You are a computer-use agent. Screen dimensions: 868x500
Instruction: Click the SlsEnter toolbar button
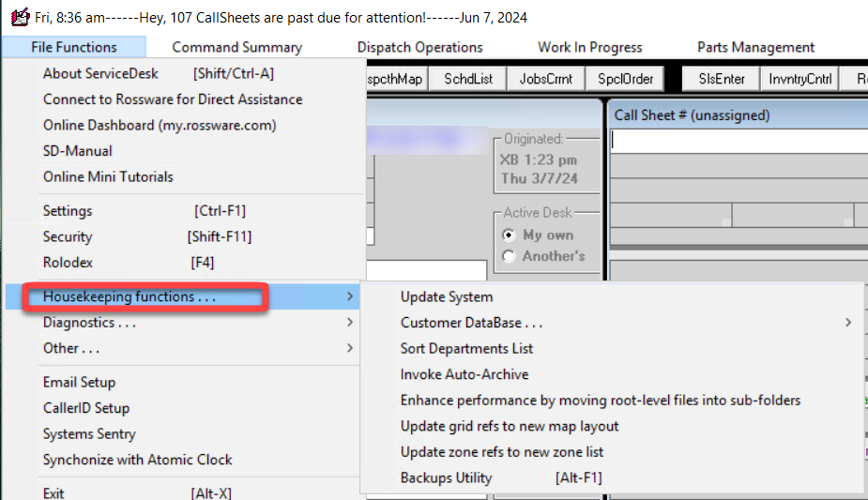pos(722,79)
